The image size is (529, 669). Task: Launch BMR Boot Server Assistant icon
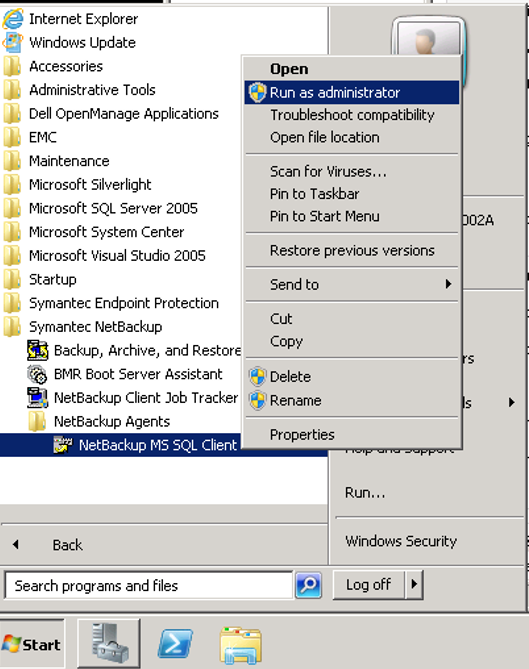tap(38, 374)
